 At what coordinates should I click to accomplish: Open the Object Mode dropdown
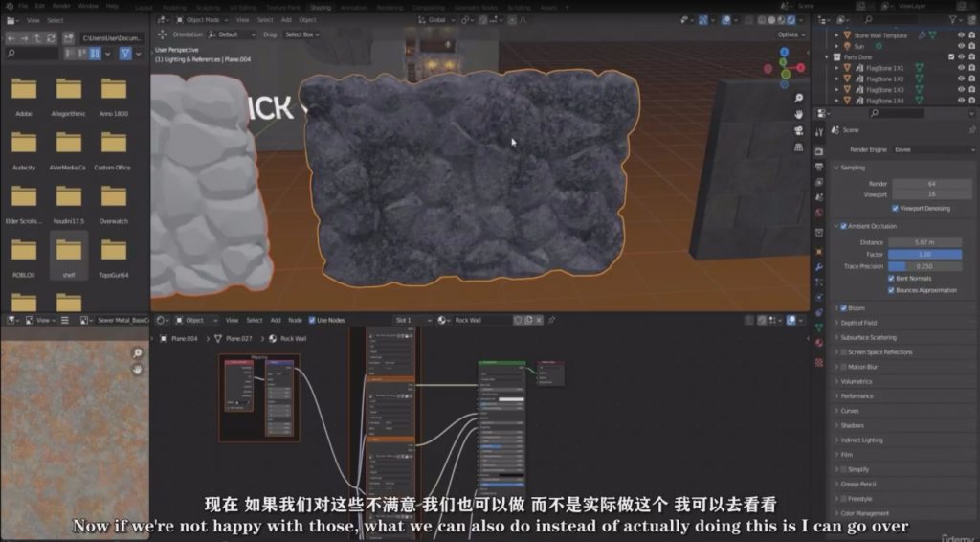pyautogui.click(x=202, y=20)
